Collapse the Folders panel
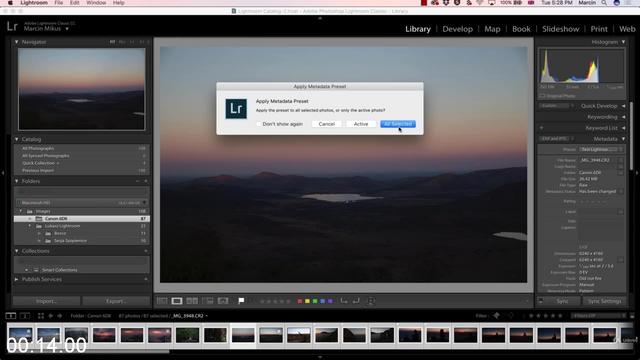 tap(16, 181)
